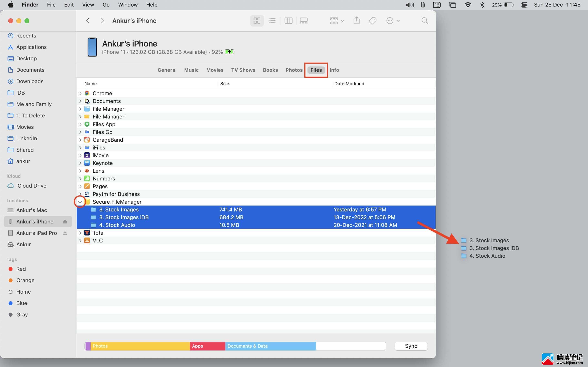Select the General tab
The height and width of the screenshot is (367, 588).
point(166,70)
